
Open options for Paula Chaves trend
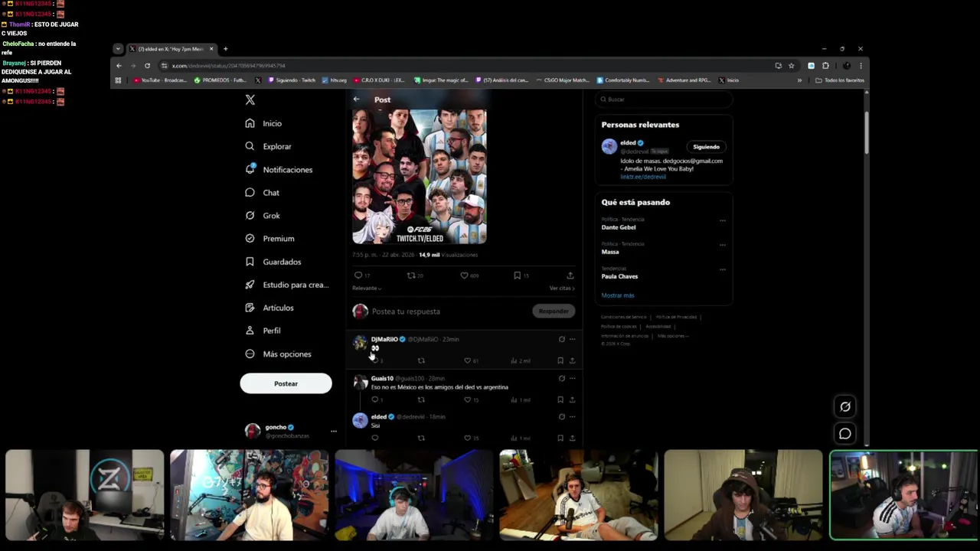pyautogui.click(x=722, y=269)
